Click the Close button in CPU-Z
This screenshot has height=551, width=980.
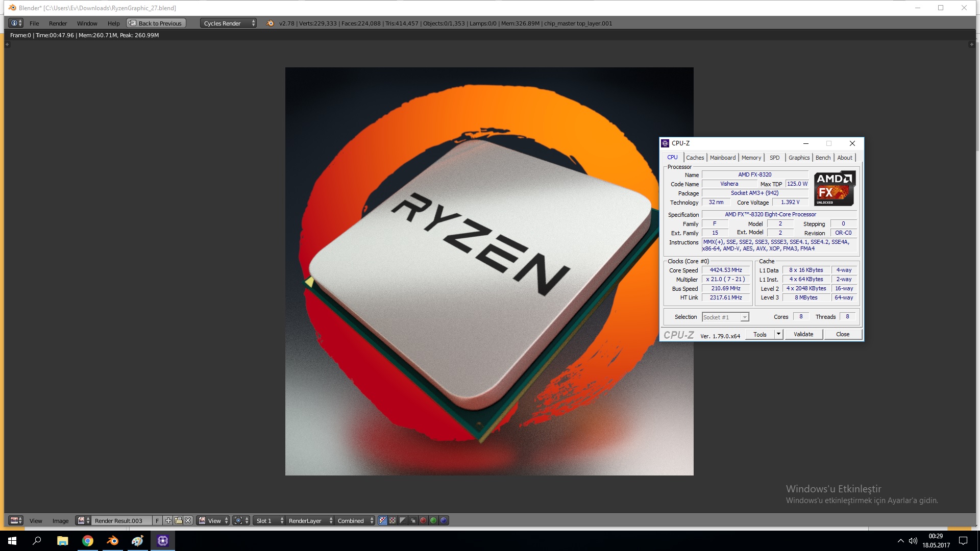tap(843, 334)
